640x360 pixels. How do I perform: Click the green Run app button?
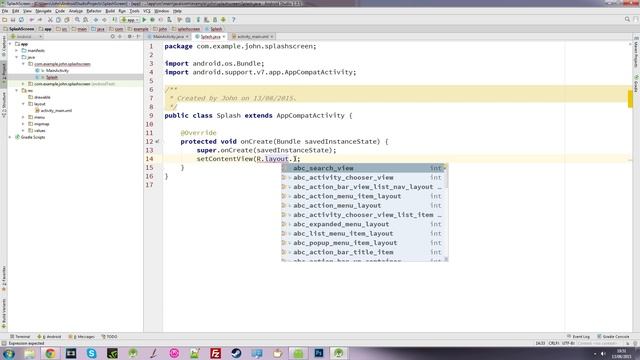tap(144, 20)
